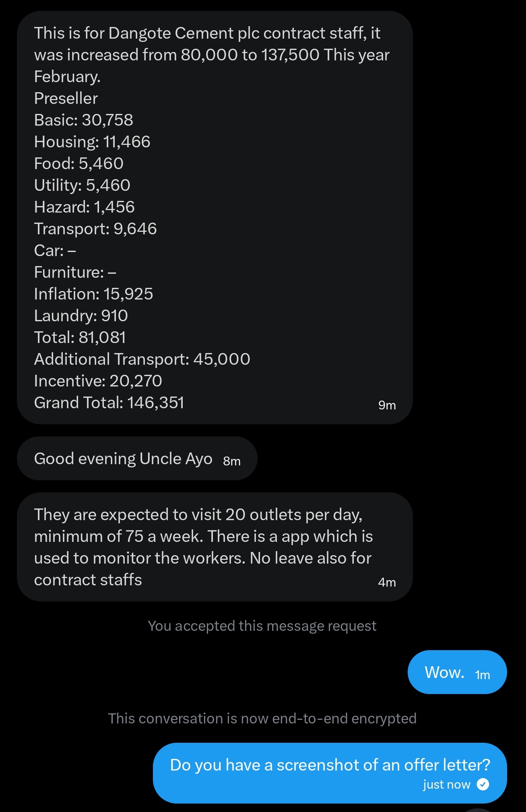
Task: Tap the sent checkmark delivery icon
Action: click(483, 784)
